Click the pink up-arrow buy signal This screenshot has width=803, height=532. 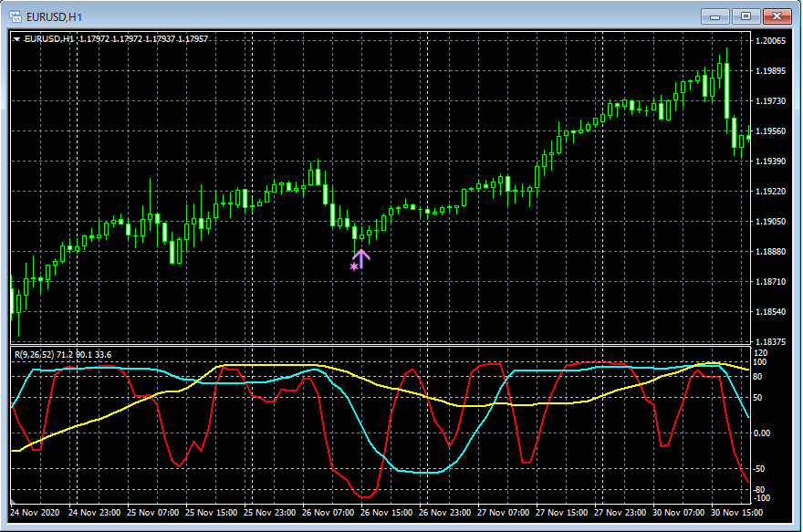(x=361, y=258)
